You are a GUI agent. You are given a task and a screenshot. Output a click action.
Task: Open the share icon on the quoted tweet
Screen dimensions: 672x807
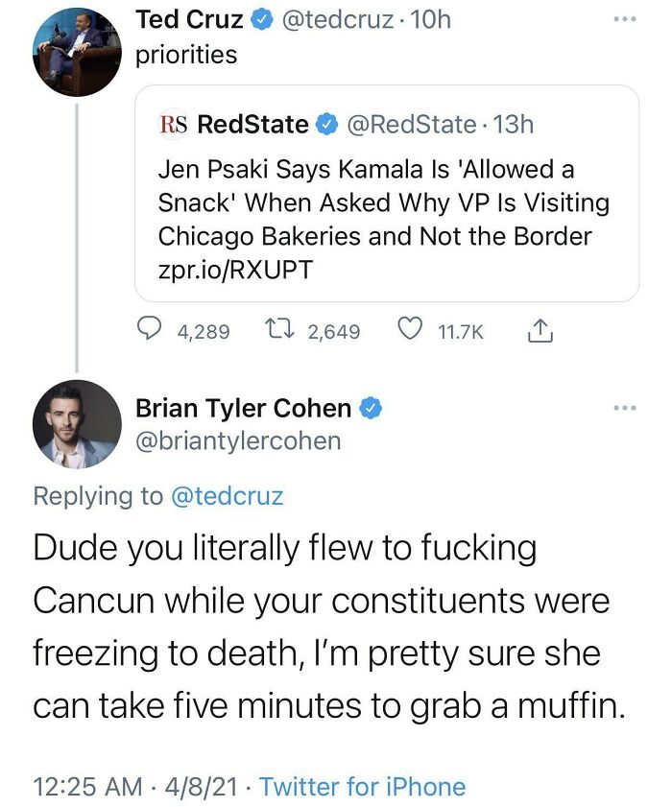(542, 330)
